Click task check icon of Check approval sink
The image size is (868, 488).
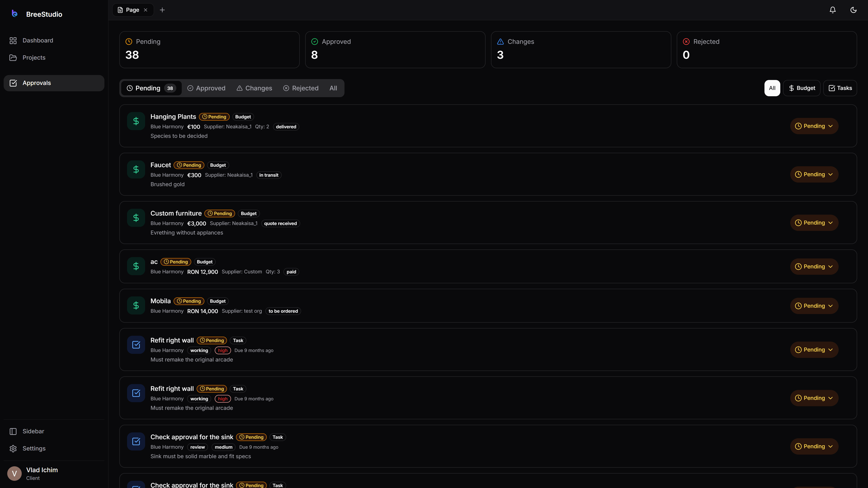[136, 441]
